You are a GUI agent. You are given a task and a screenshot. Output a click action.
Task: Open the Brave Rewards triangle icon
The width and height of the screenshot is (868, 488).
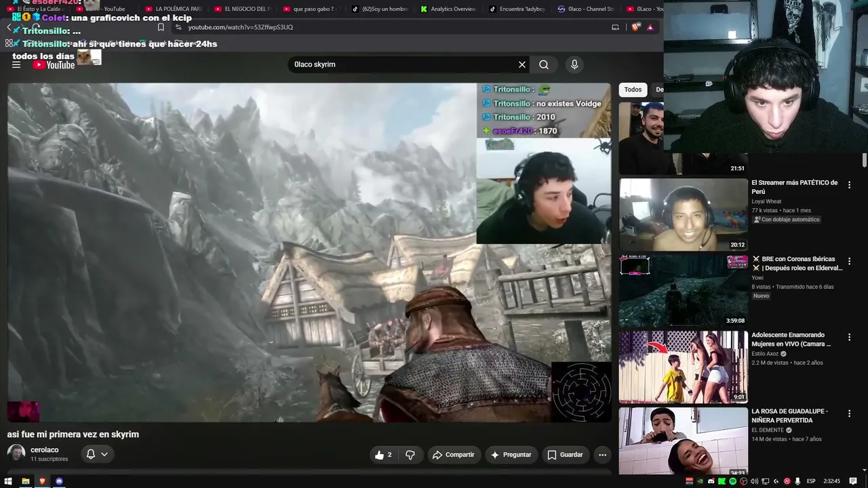tap(650, 27)
